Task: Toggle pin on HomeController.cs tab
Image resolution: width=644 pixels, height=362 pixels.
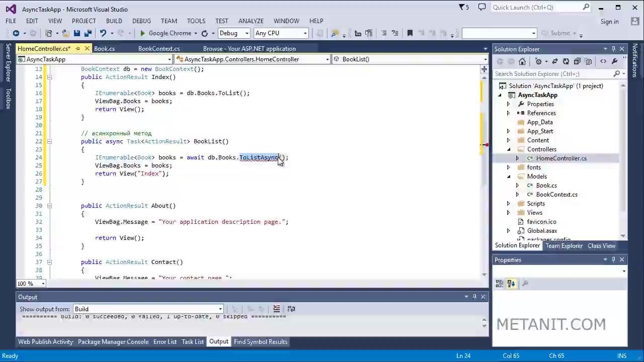Action: [x=77, y=49]
